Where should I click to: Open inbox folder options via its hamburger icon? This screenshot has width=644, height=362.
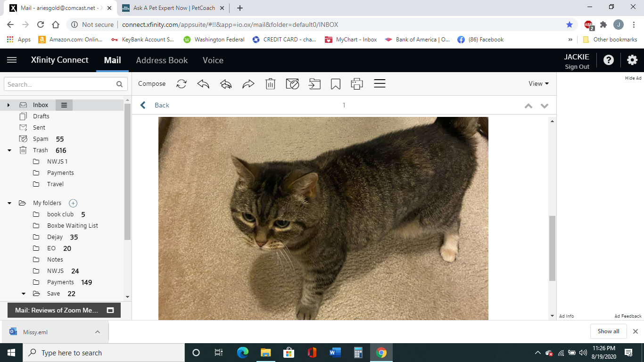64,105
